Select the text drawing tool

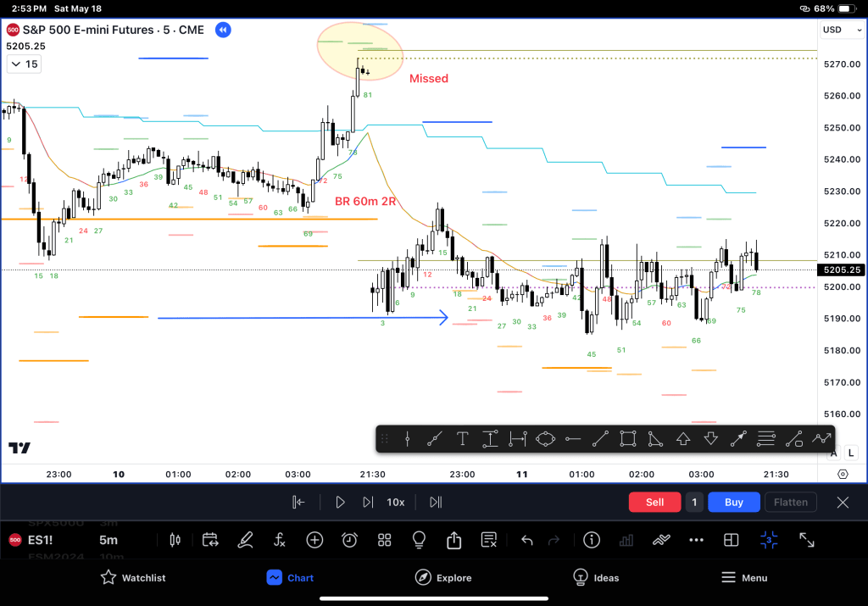tap(462, 438)
